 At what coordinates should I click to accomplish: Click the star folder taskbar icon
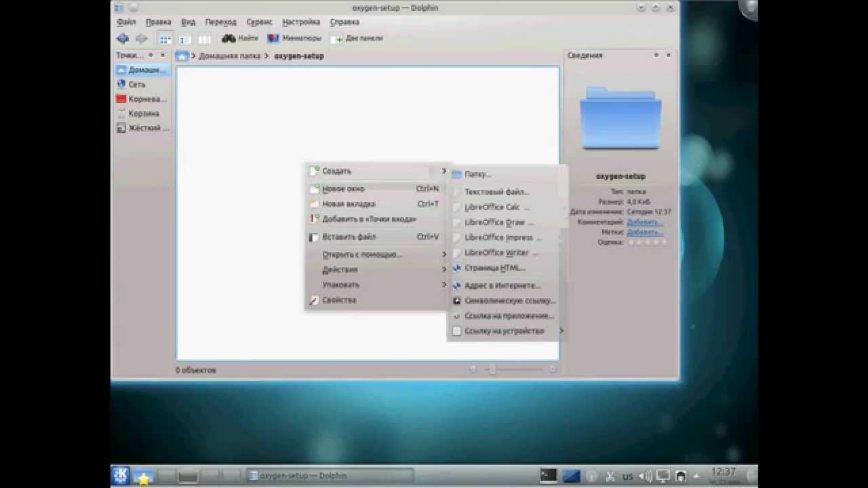tap(143, 476)
